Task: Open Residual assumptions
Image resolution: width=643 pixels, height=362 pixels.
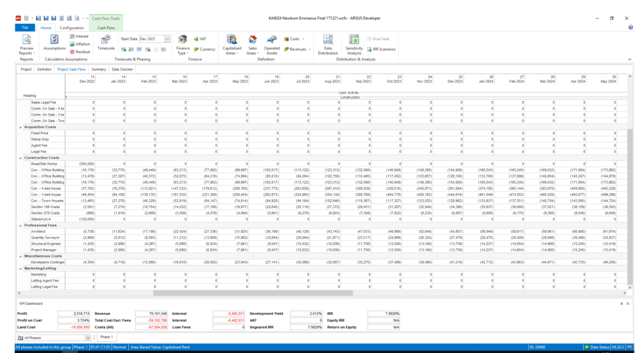Action: click(80, 52)
